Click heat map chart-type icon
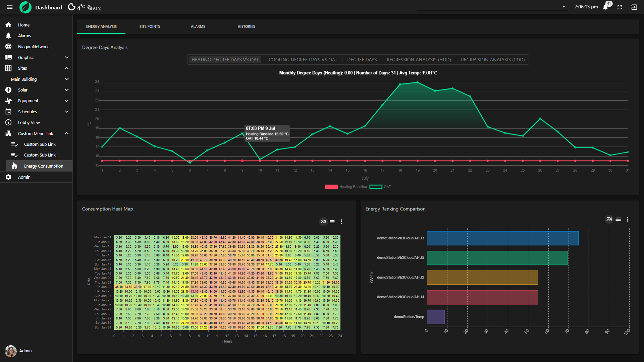Image resolution: width=644 pixels, height=362 pixels. (x=323, y=222)
